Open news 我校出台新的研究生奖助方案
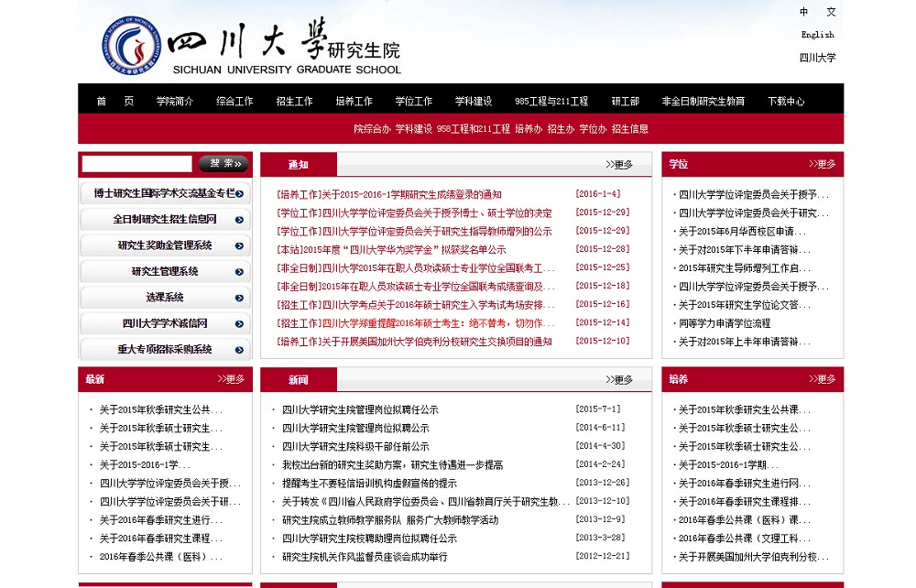 point(392,464)
